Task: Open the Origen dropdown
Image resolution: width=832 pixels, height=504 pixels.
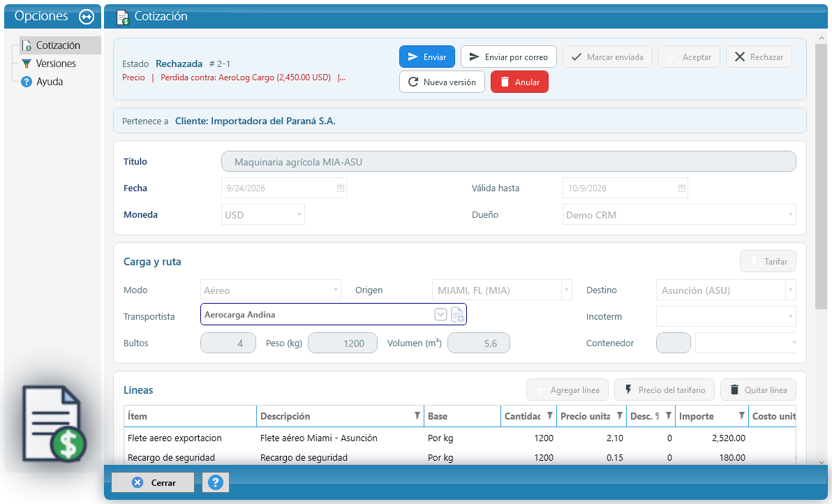Action: pos(567,290)
